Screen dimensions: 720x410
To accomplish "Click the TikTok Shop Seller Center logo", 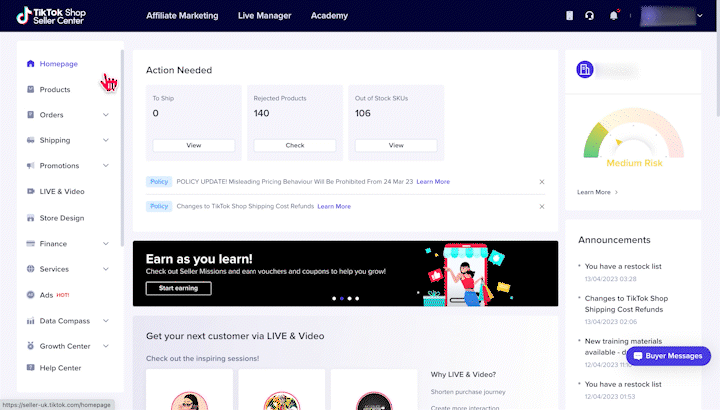I will (x=64, y=16).
